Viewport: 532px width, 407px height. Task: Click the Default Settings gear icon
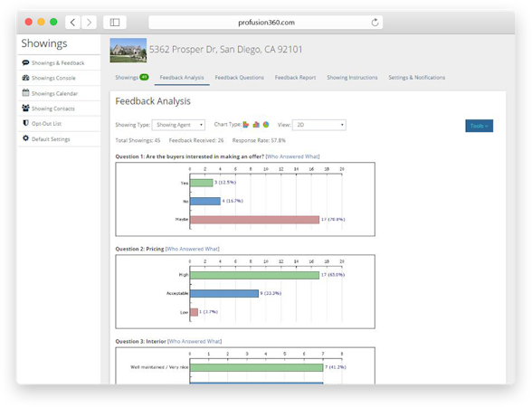(x=25, y=138)
